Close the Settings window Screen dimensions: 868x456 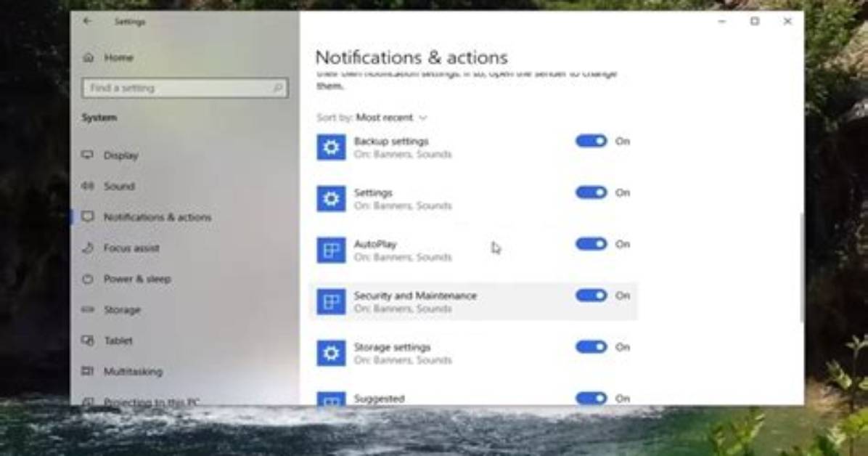[787, 21]
